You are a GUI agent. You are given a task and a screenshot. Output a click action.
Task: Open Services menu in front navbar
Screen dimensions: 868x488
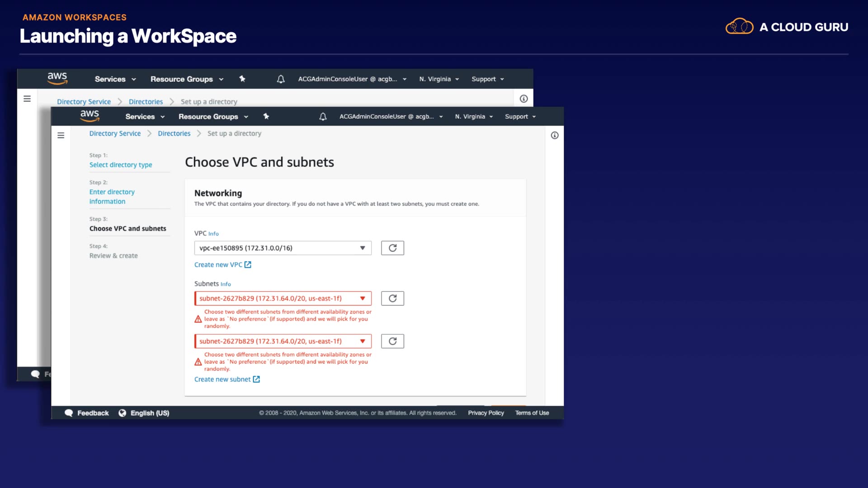[145, 117]
